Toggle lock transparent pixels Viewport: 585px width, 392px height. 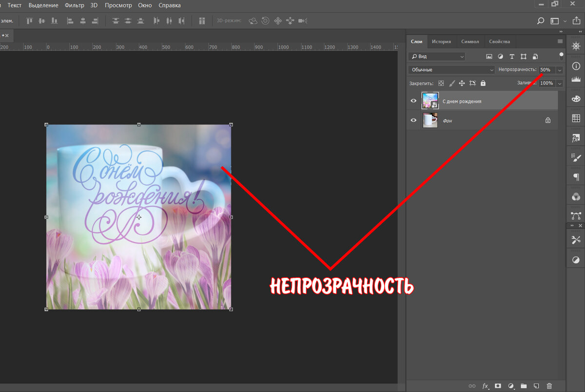point(441,83)
